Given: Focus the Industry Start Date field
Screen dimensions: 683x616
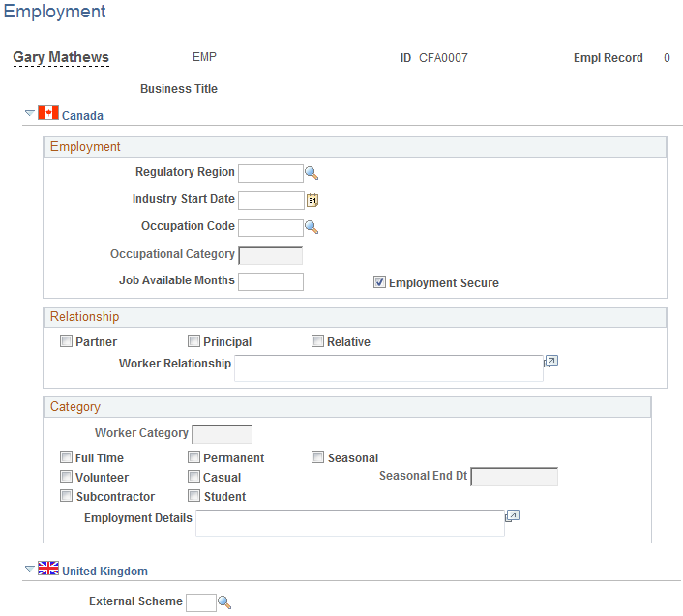Looking at the screenshot, I should pyautogui.click(x=271, y=200).
